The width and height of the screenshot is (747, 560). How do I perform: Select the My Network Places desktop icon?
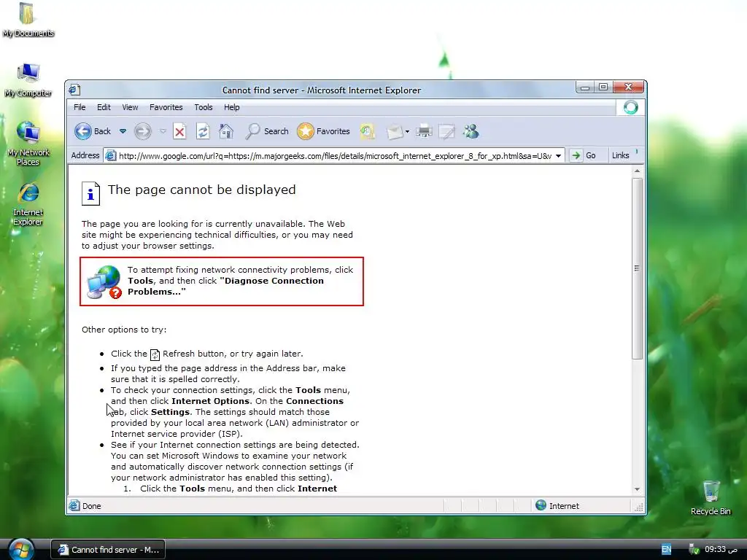click(28, 144)
